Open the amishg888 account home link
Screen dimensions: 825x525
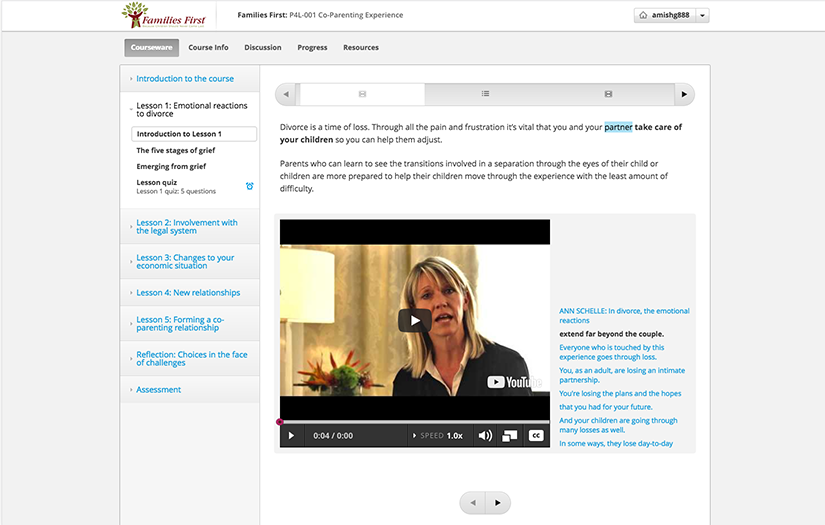click(665, 15)
